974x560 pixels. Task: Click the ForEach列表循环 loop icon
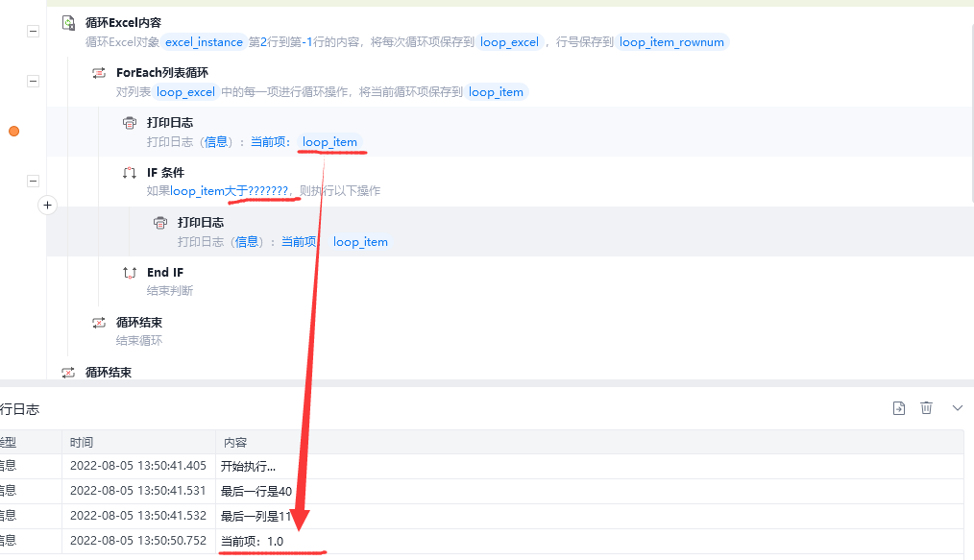pyautogui.click(x=99, y=73)
